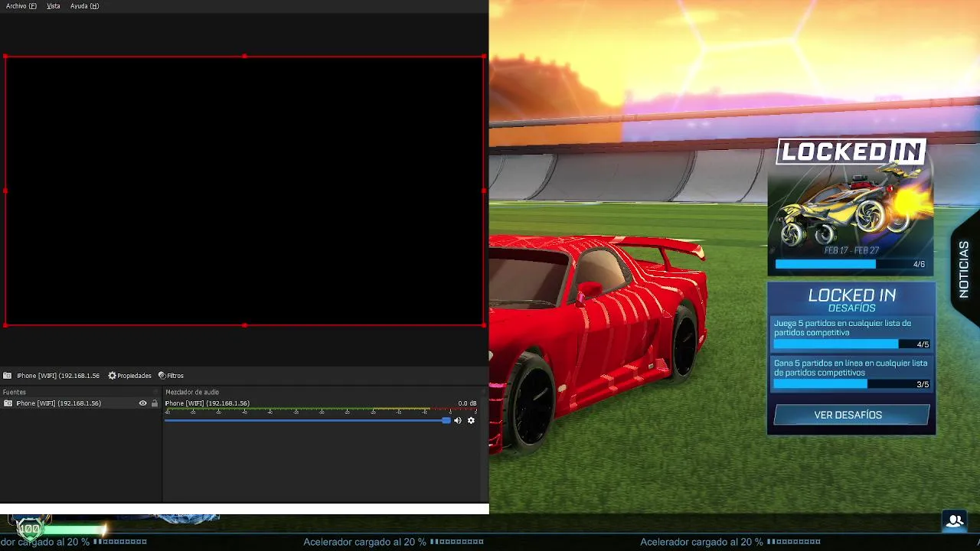Screen dimensions: 980x551
Task: Select the 'Juega 5 partidos' challenge
Action: [851, 334]
